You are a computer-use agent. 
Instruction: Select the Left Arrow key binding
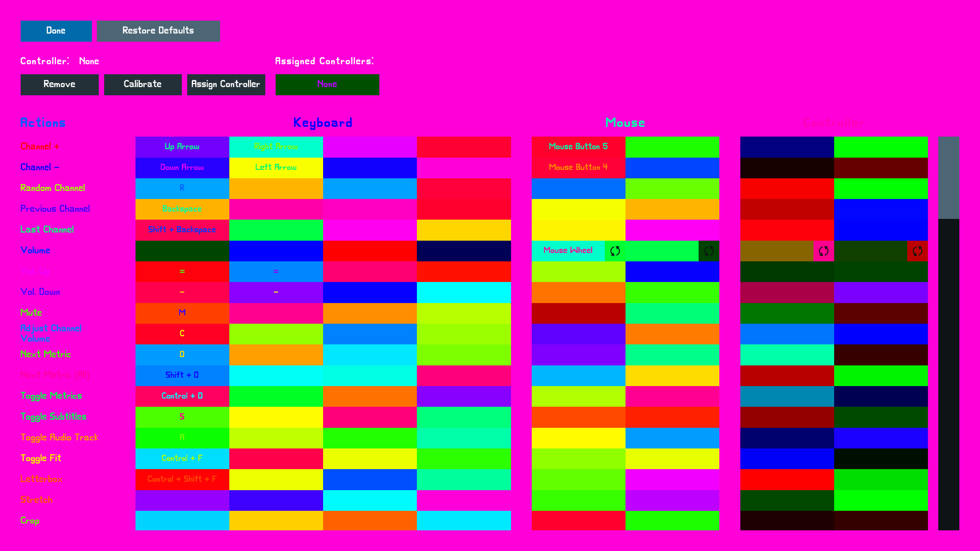coord(276,168)
